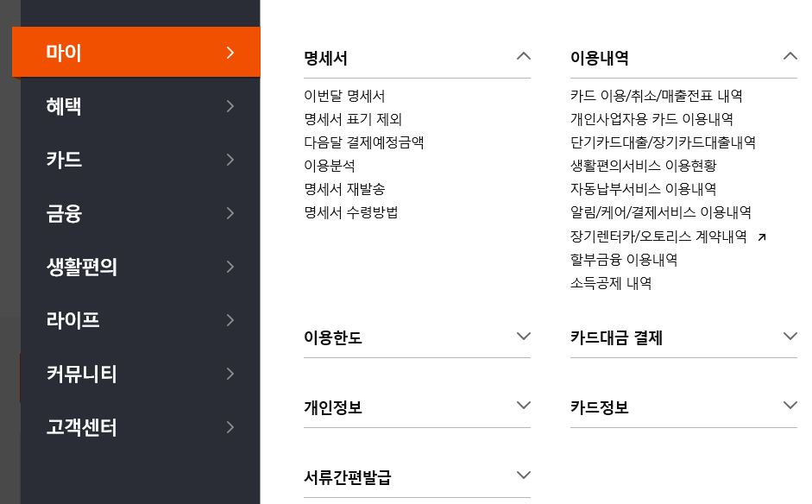Click the 개인정보 section heading
The height and width of the screenshot is (504, 812).
tap(333, 407)
